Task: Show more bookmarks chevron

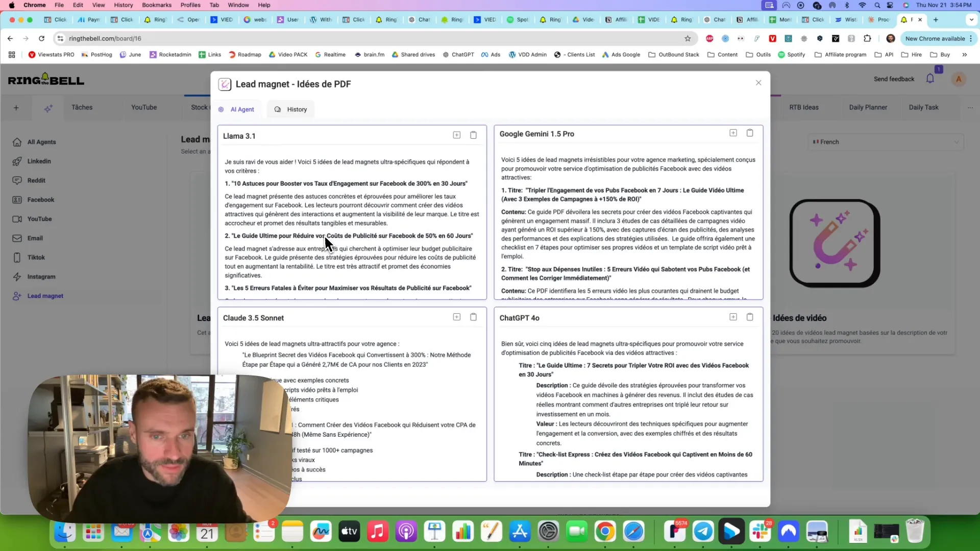Action: 964,55
